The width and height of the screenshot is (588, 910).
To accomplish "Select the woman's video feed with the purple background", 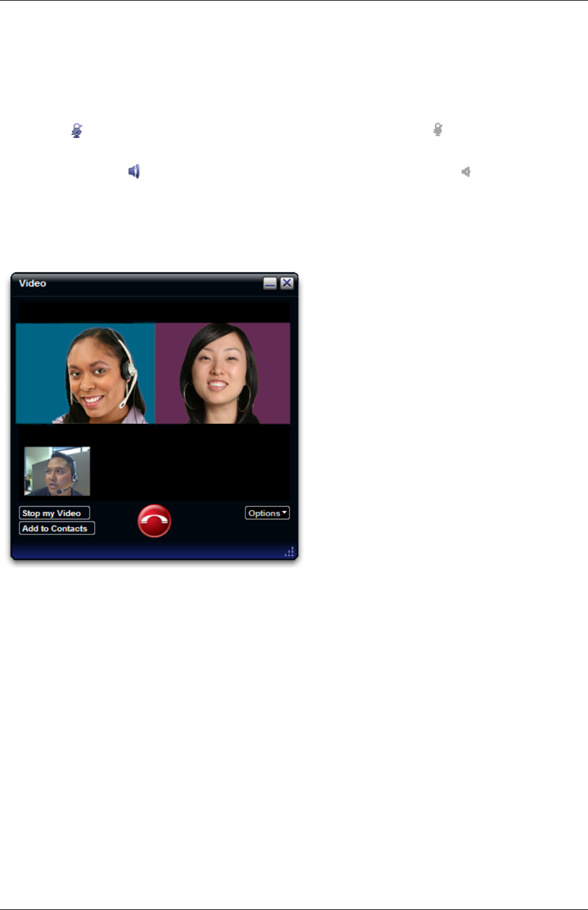I will pyautogui.click(x=223, y=373).
